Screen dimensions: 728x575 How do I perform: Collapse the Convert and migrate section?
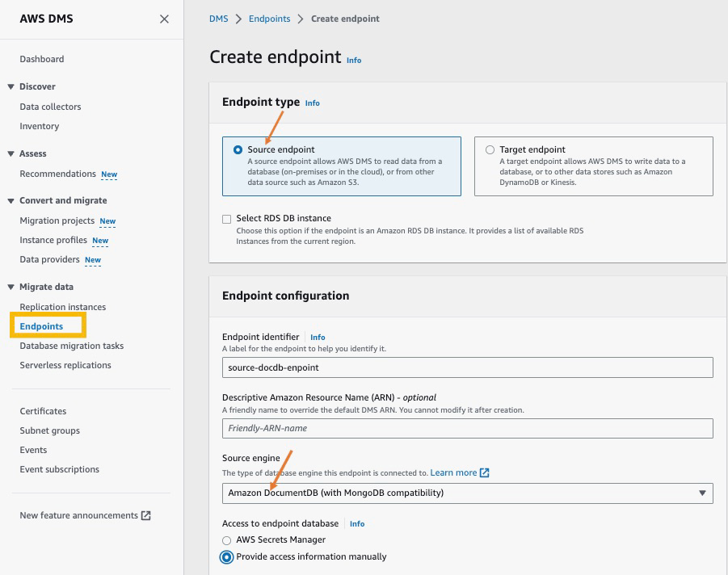(x=11, y=200)
